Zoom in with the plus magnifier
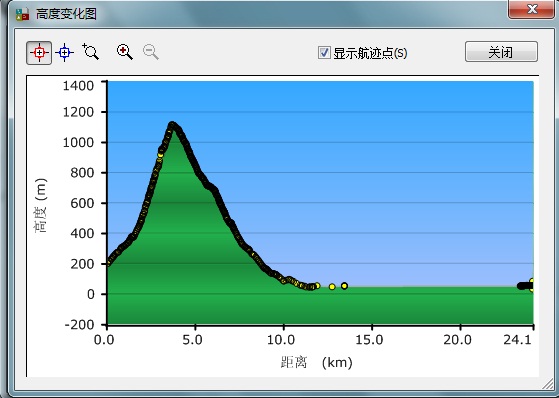The height and width of the screenshot is (398, 559). click(x=125, y=52)
